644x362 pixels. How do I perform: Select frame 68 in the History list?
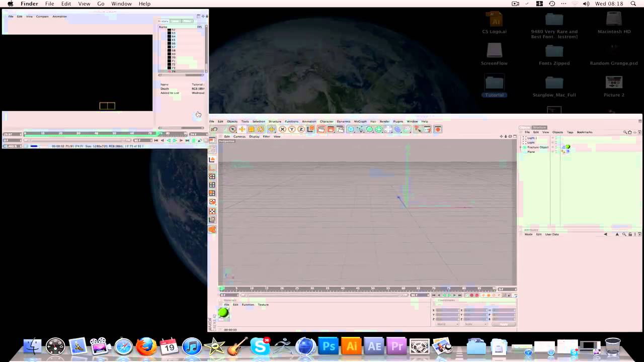(174, 50)
